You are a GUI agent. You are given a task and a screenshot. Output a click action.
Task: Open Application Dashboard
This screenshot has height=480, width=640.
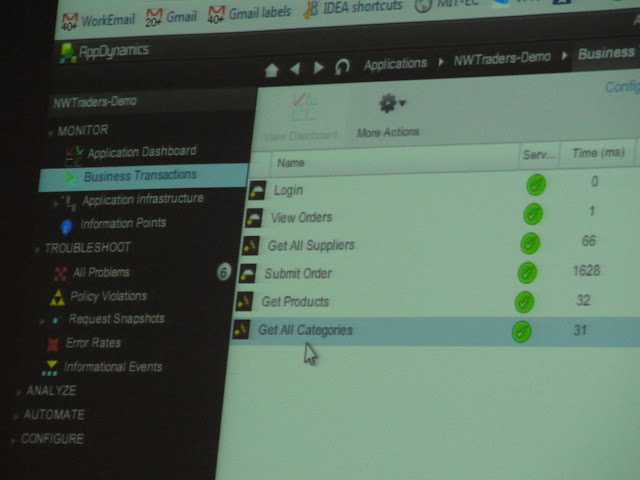point(142,152)
